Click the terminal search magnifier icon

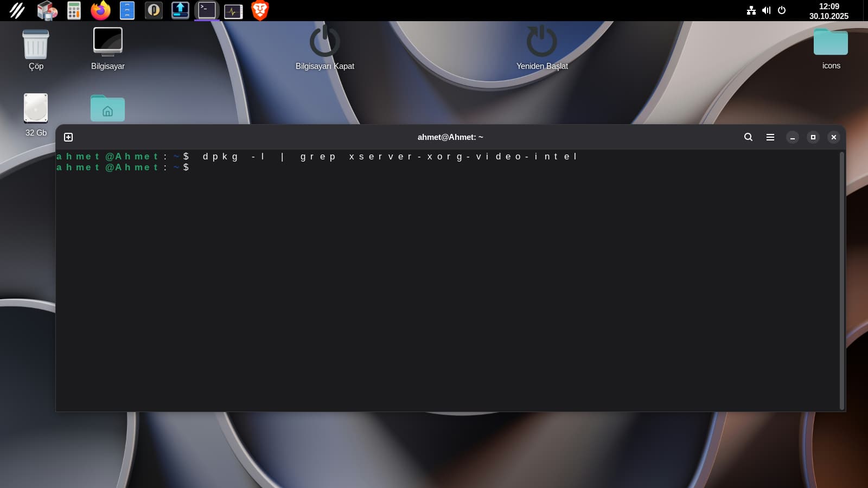coord(748,137)
